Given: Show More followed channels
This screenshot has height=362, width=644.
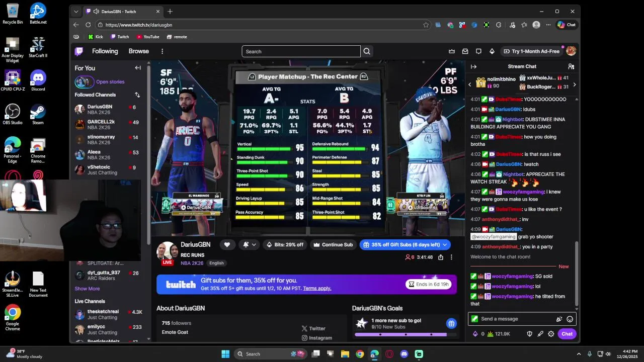Looking at the screenshot, I should [x=87, y=289].
